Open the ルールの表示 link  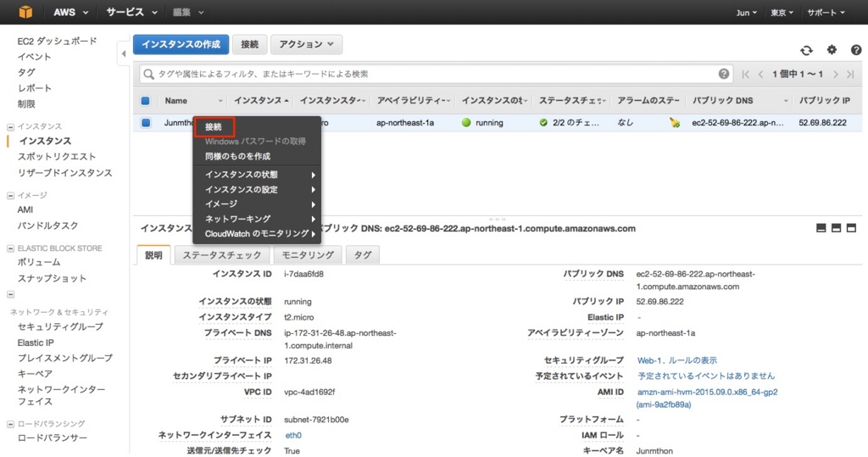click(693, 360)
